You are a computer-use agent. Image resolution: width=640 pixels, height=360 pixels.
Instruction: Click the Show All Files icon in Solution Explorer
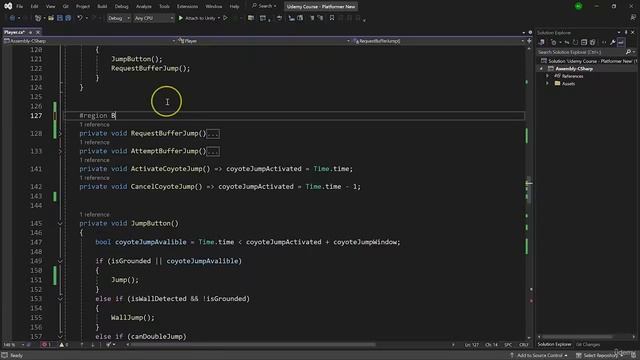tap(592, 42)
